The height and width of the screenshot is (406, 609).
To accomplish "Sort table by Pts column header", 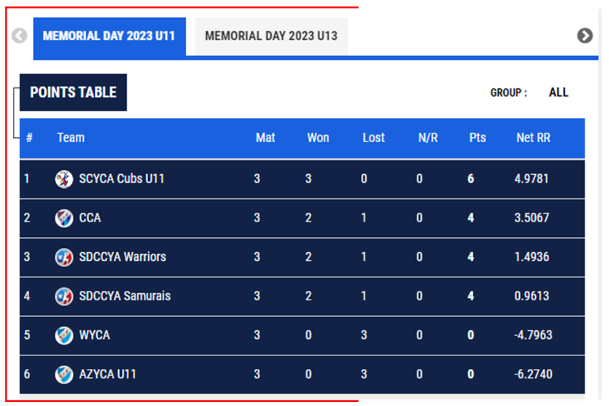I will pos(477,137).
